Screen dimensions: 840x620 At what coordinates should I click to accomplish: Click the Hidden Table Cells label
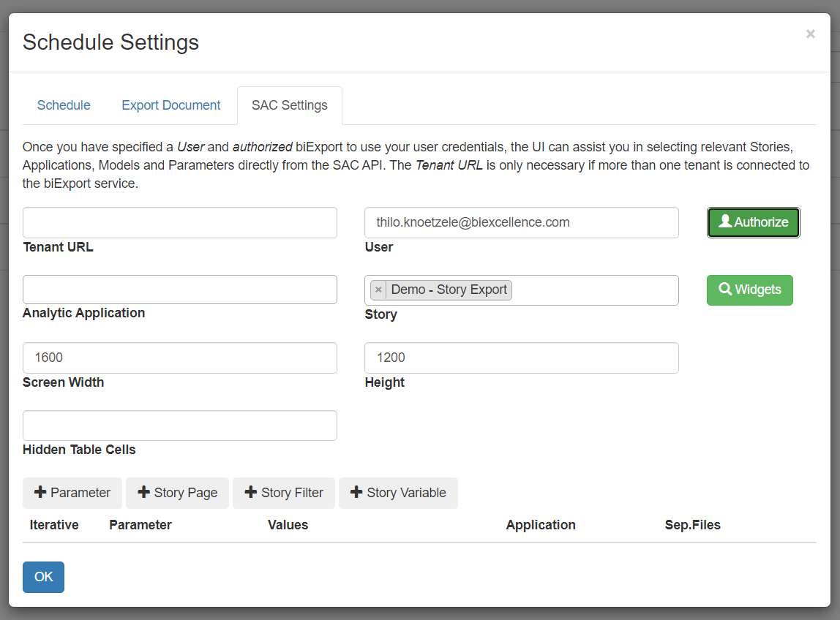pyautogui.click(x=79, y=450)
